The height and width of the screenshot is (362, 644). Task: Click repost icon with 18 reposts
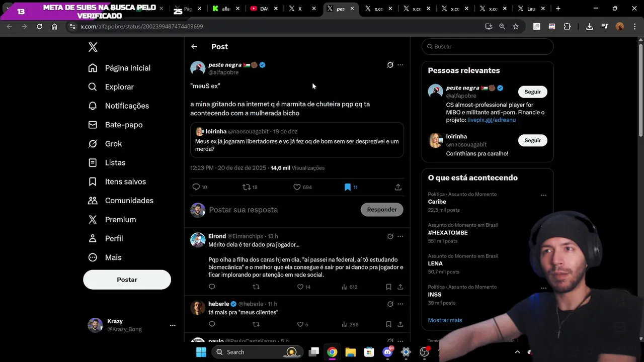click(x=250, y=187)
